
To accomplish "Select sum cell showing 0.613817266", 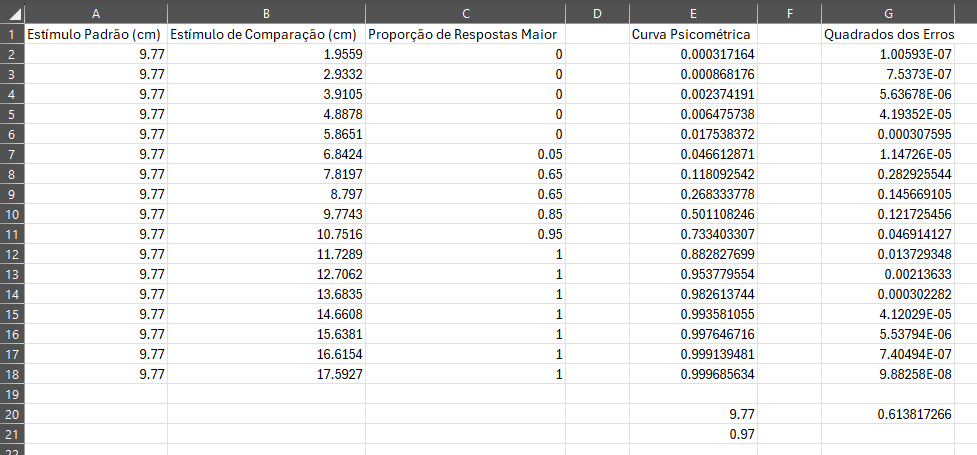I will (x=888, y=414).
